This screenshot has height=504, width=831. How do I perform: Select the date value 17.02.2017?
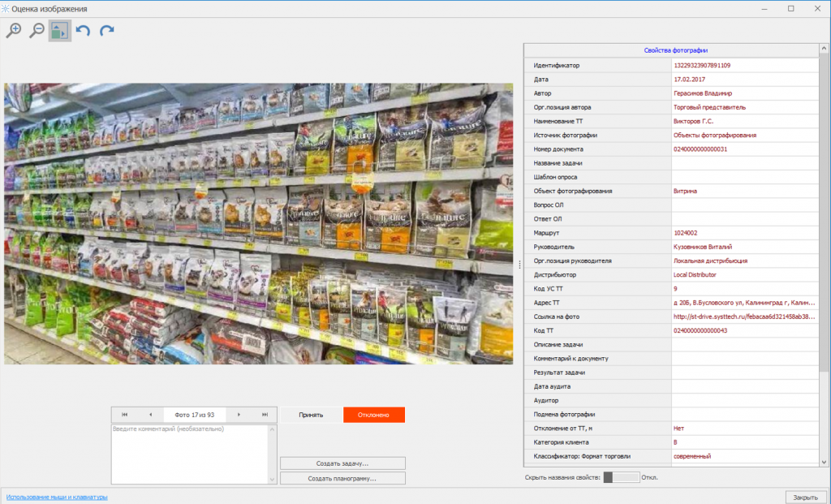pyautogui.click(x=690, y=79)
